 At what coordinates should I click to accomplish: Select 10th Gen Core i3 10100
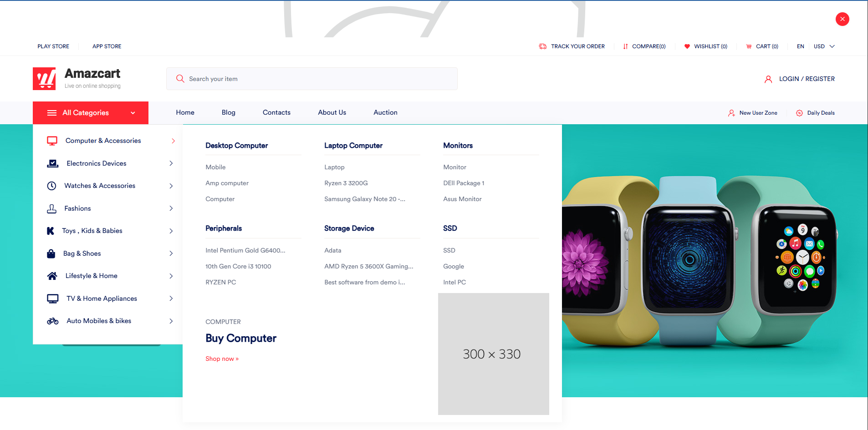click(238, 266)
